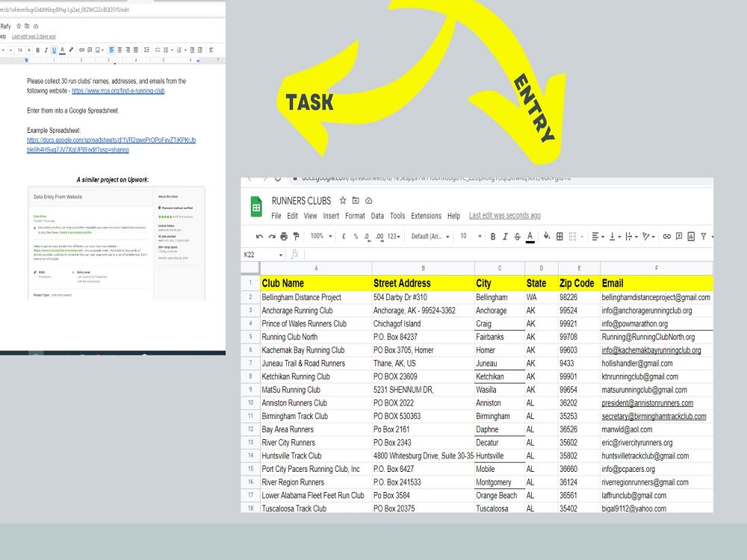Decrease decimal places in Sheets

[367, 237]
